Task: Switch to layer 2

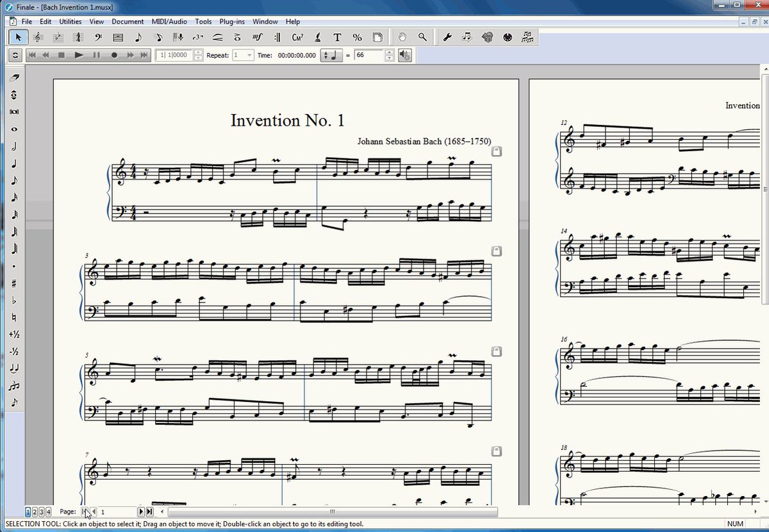Action: (x=35, y=511)
